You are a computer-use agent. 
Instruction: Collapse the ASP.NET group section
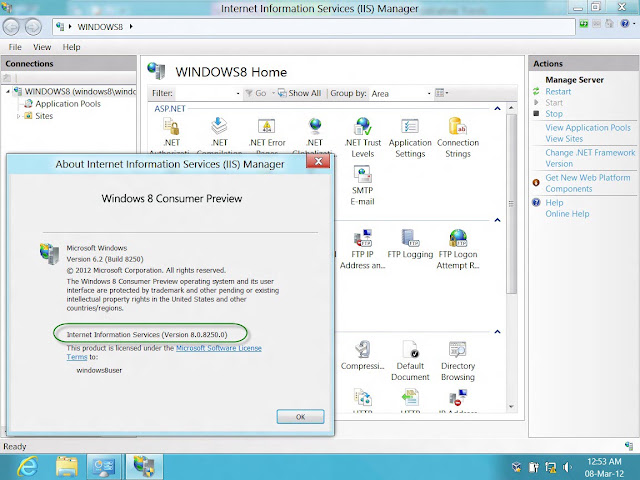click(497, 109)
